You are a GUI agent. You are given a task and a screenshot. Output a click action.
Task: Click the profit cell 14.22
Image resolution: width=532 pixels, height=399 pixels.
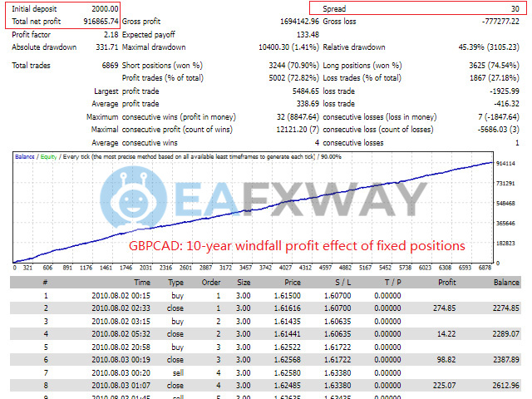[446, 334]
